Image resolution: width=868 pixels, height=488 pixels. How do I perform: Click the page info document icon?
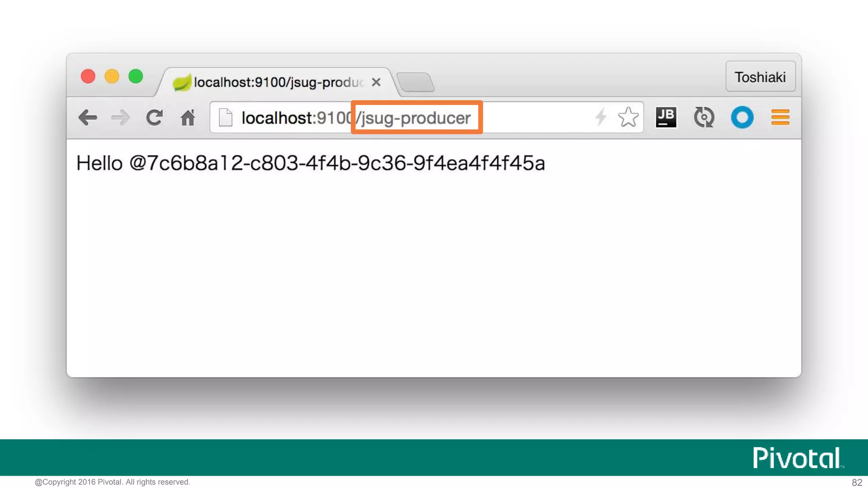pos(225,117)
